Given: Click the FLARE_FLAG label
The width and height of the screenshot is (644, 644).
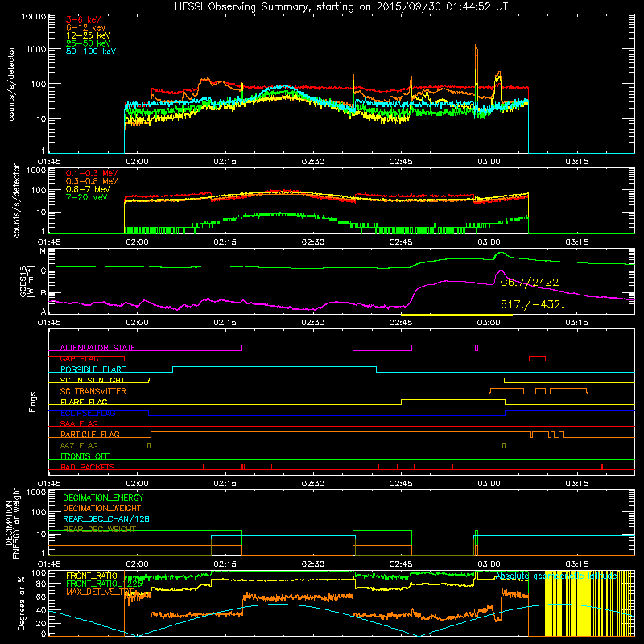Looking at the screenshot, I should click(84, 402).
